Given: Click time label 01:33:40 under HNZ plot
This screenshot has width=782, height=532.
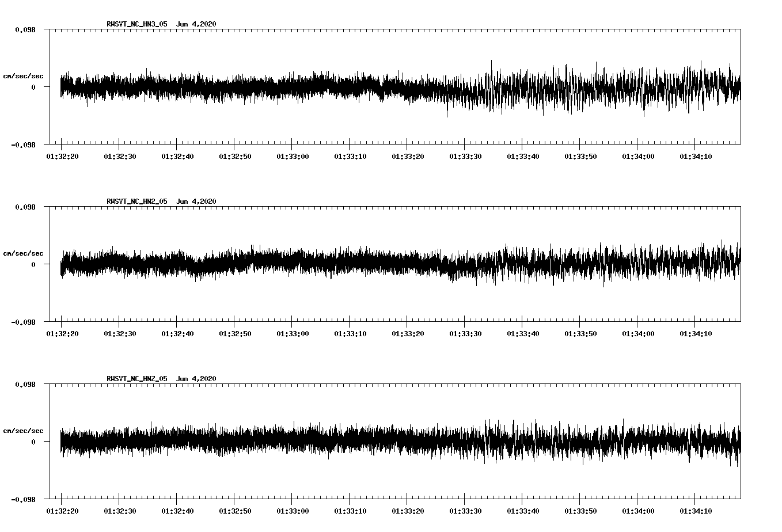Looking at the screenshot, I should [x=523, y=511].
